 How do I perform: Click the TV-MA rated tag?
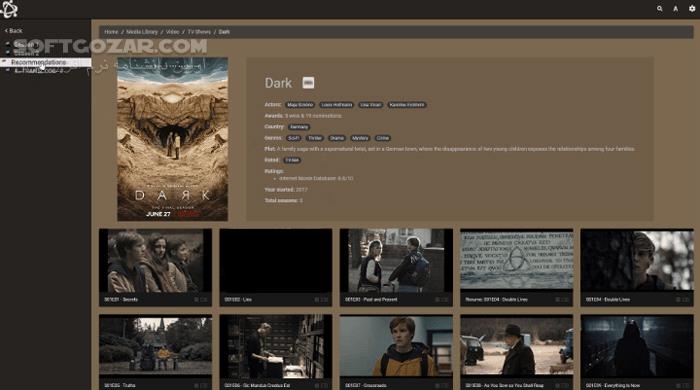[292, 160]
